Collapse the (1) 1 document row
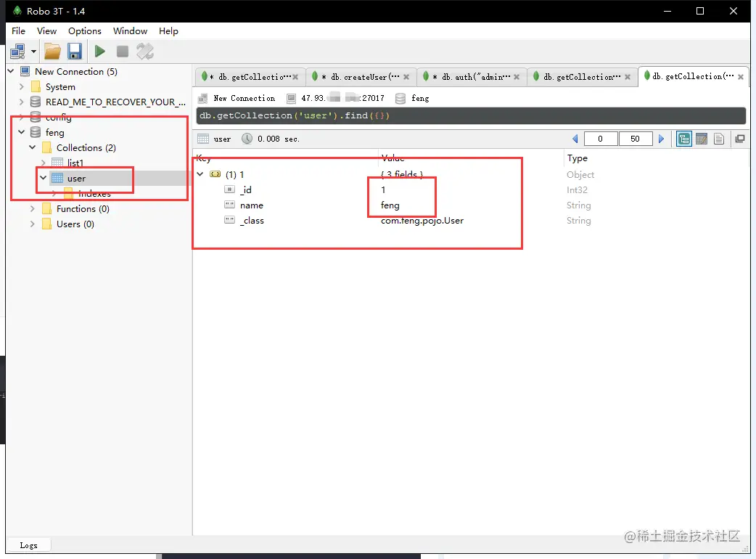 [200, 174]
